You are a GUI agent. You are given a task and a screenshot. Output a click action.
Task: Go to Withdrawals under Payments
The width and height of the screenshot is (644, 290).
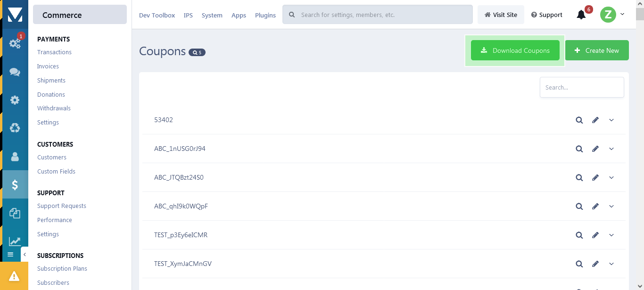[x=54, y=108]
